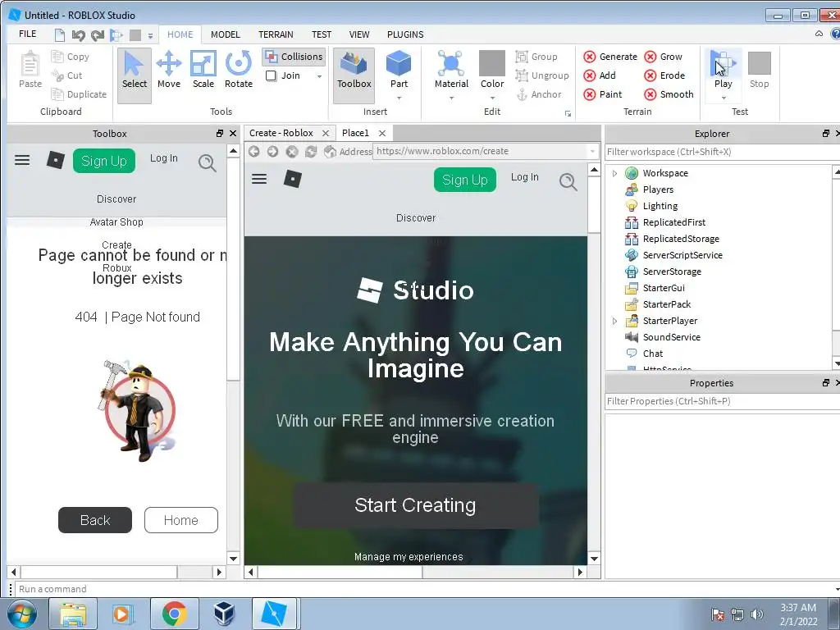Image resolution: width=840 pixels, height=630 pixels.
Task: Click the Paint terrain tool
Action: [603, 94]
